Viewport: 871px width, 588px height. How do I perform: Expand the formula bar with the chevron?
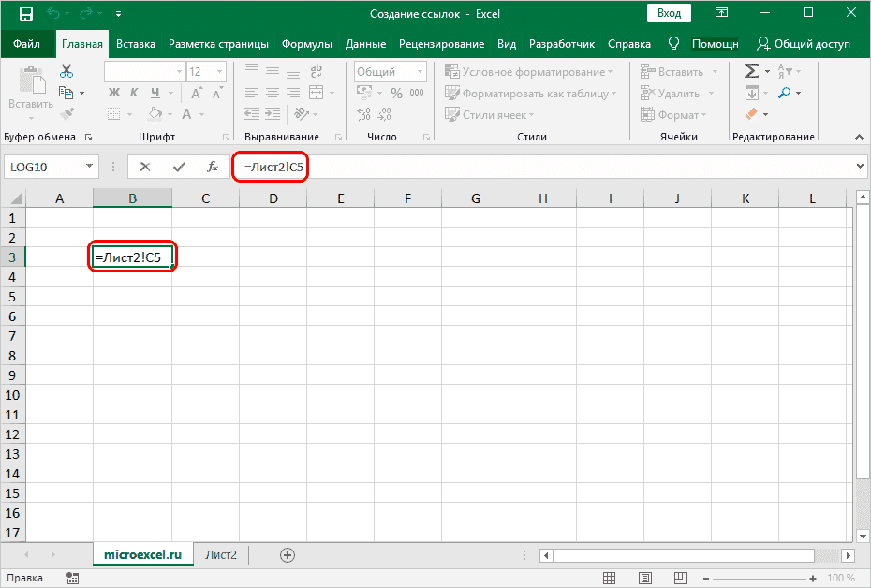(861, 167)
